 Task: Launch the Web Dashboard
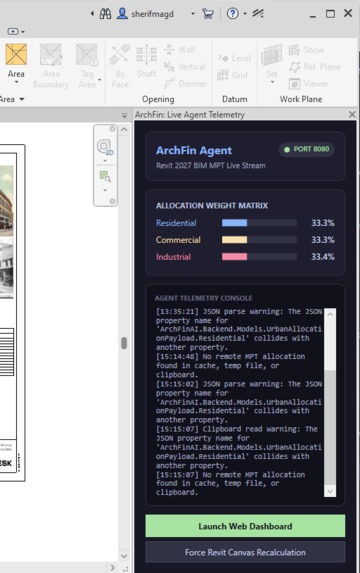click(x=245, y=526)
